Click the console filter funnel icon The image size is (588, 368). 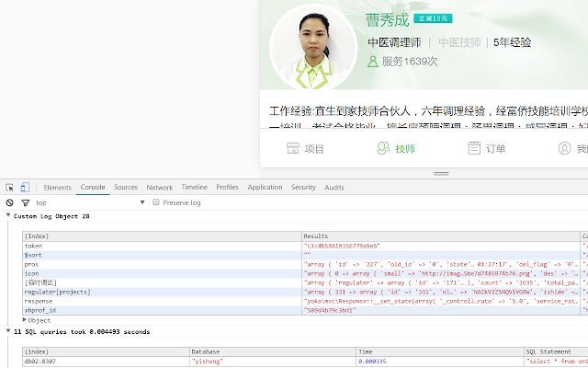24,202
